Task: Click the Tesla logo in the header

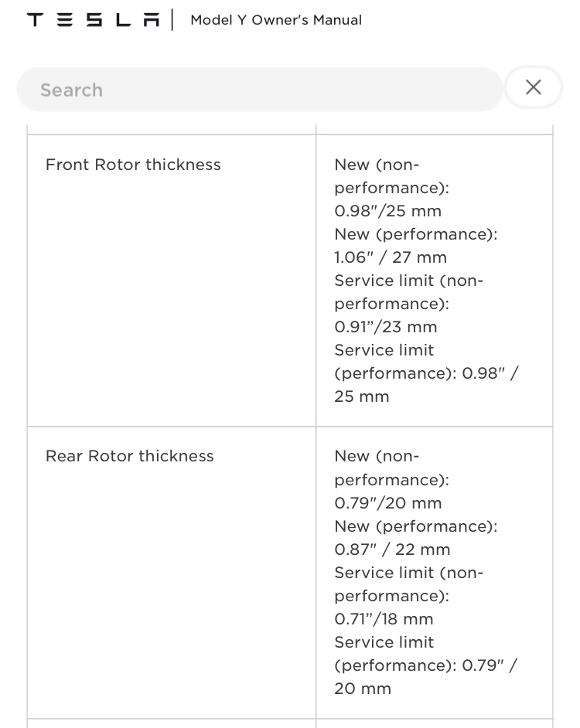Action: [94, 19]
